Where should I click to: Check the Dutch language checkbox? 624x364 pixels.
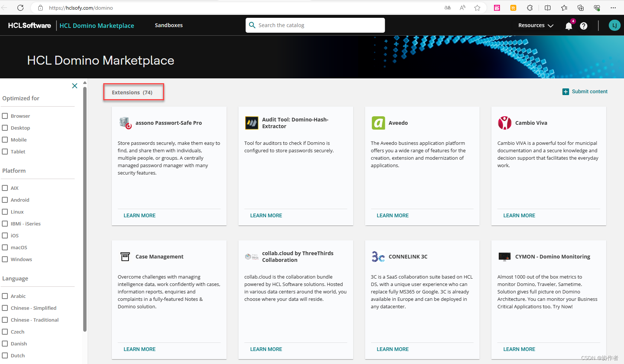[5, 355]
